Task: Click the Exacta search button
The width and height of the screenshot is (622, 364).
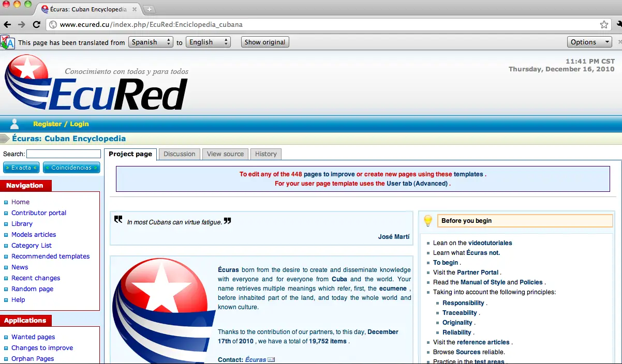Action: (x=21, y=168)
